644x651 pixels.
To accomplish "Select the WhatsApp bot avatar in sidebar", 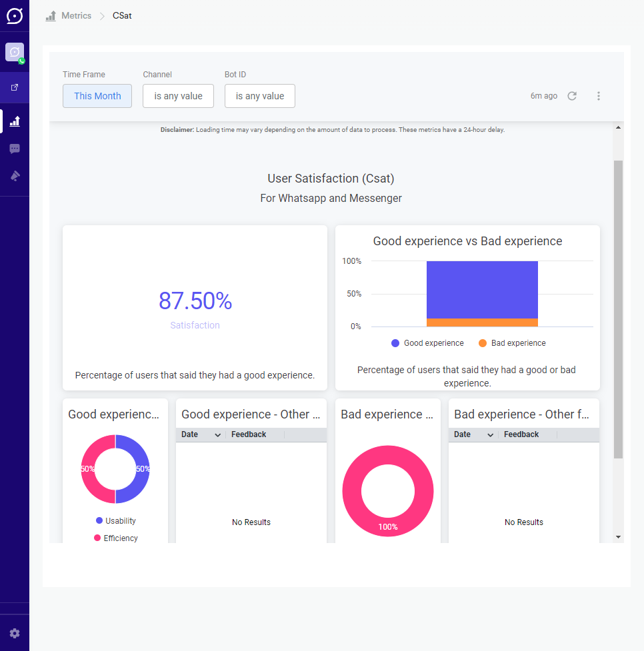I will point(15,53).
